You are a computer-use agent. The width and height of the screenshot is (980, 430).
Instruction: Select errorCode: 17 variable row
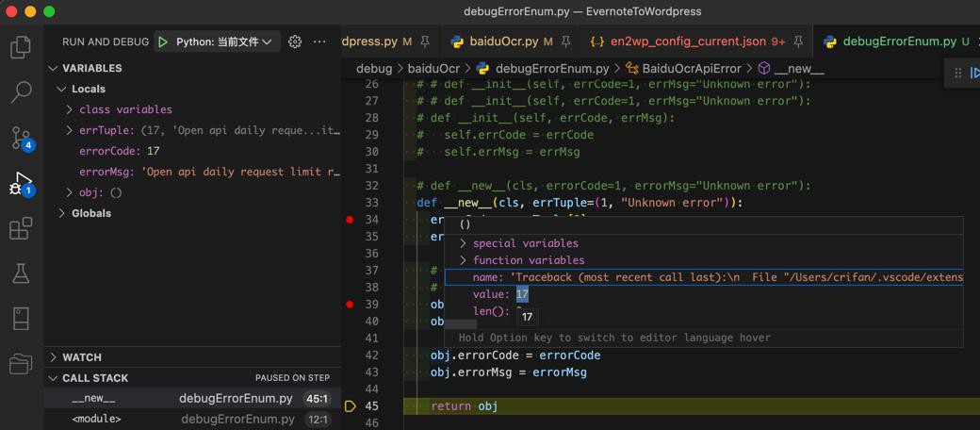click(192, 151)
